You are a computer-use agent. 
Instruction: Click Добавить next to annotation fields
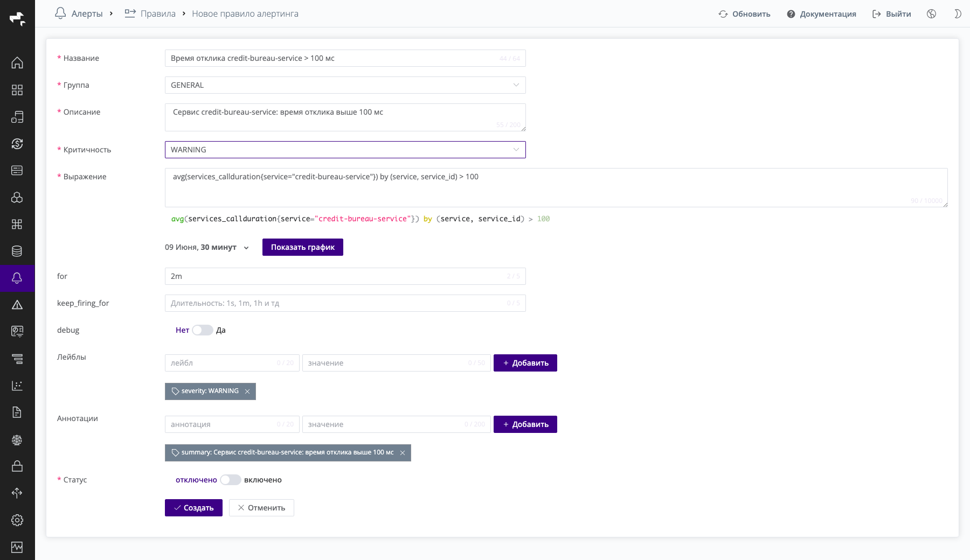pyautogui.click(x=525, y=424)
